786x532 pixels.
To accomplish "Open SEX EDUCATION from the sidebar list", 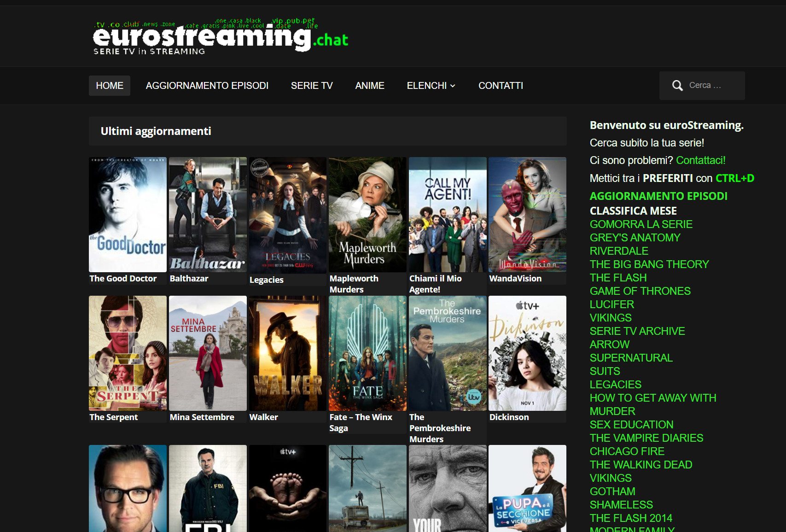I will tap(631, 425).
